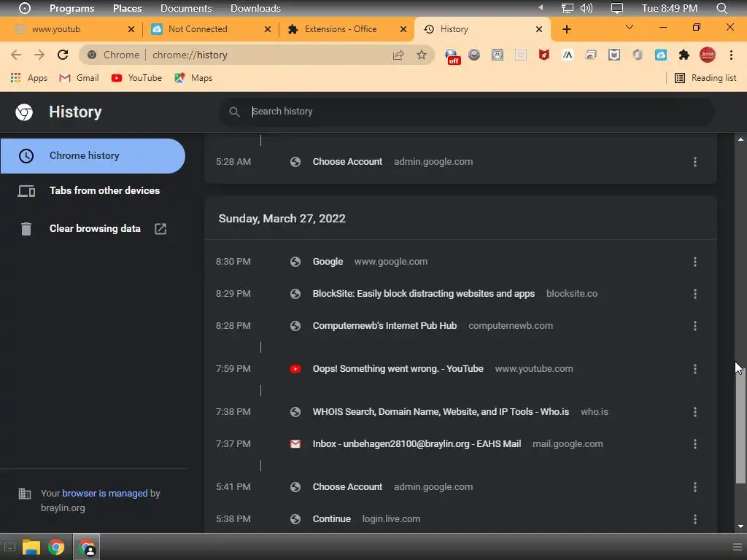The image size is (747, 560).
Task: Click the 'browser is managed' link
Action: 105,494
